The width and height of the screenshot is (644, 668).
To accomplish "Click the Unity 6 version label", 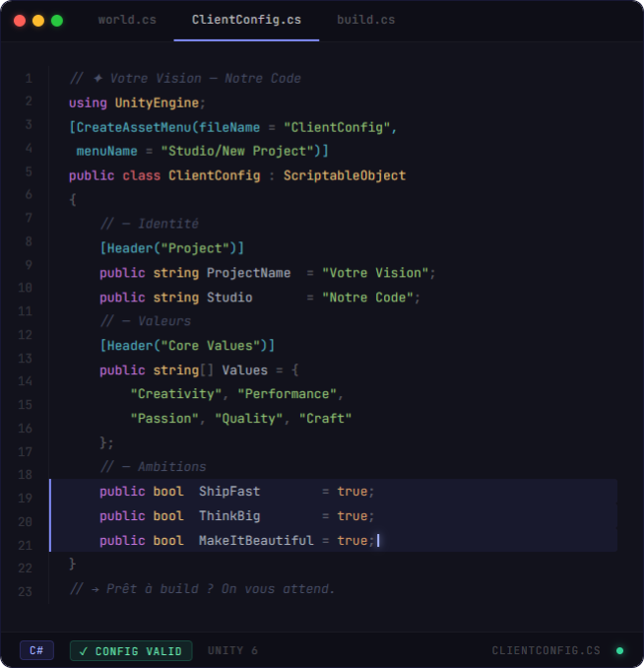I will (x=232, y=650).
